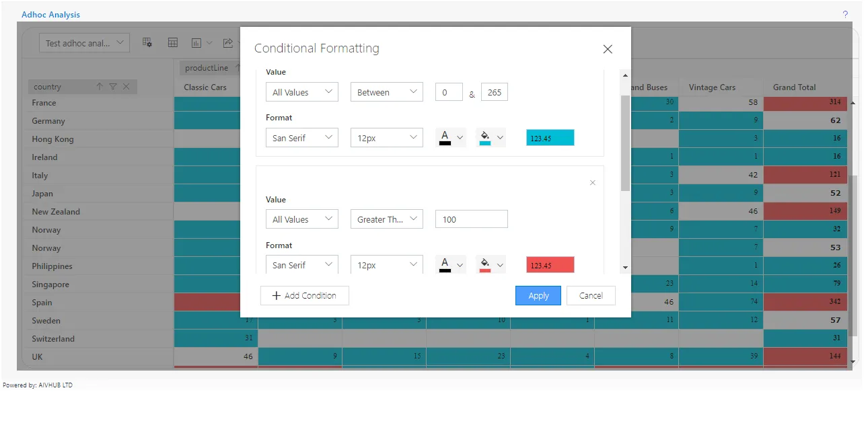Click the chart view icon
This screenshot has height=421, width=868.
click(x=195, y=42)
